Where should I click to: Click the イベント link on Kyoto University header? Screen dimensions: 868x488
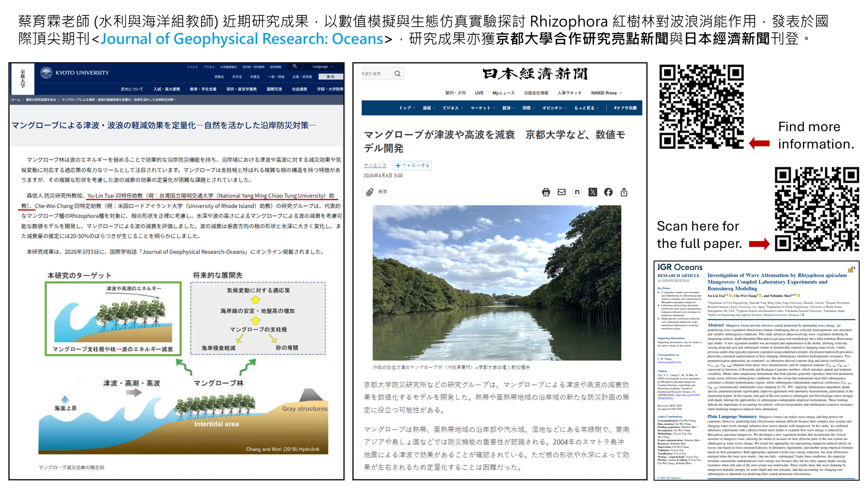[192, 67]
